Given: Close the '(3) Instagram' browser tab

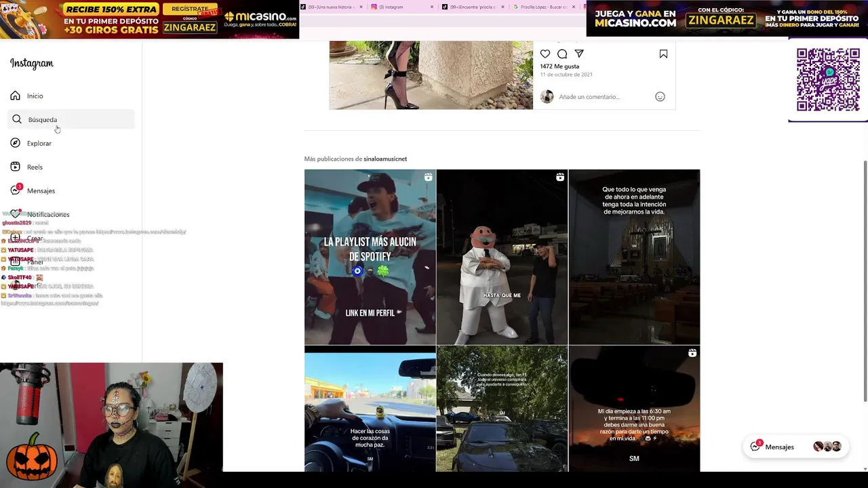Looking at the screenshot, I should pos(432,7).
